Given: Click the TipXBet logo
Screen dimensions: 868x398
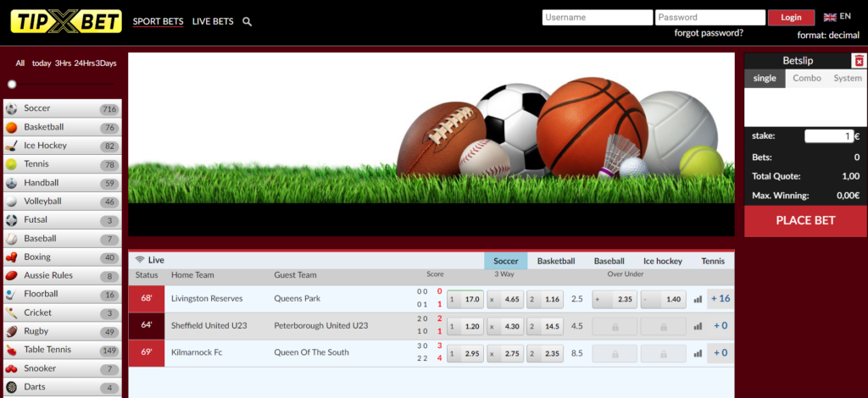Looking at the screenshot, I should click(x=66, y=21).
